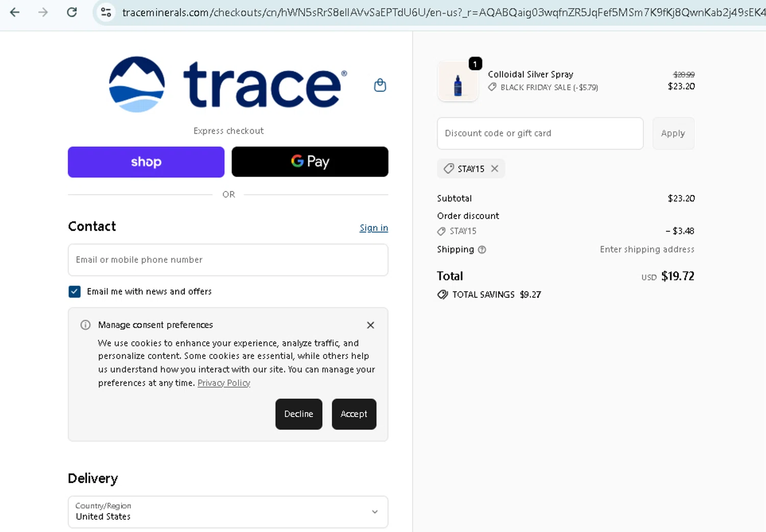This screenshot has height=532, width=766.
Task: Click the Contact heading
Action: pyautogui.click(x=92, y=226)
